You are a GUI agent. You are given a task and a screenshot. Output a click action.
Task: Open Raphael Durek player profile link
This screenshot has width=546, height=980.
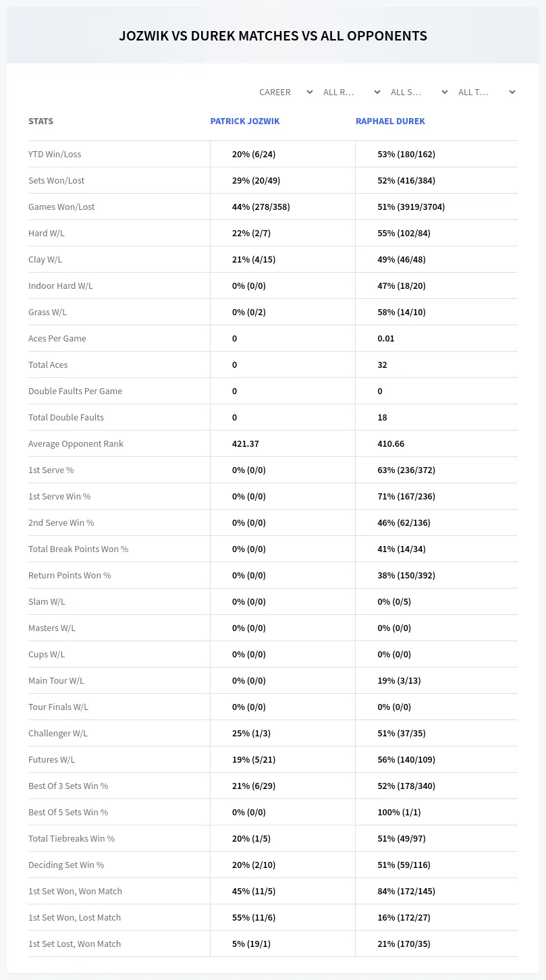point(390,121)
